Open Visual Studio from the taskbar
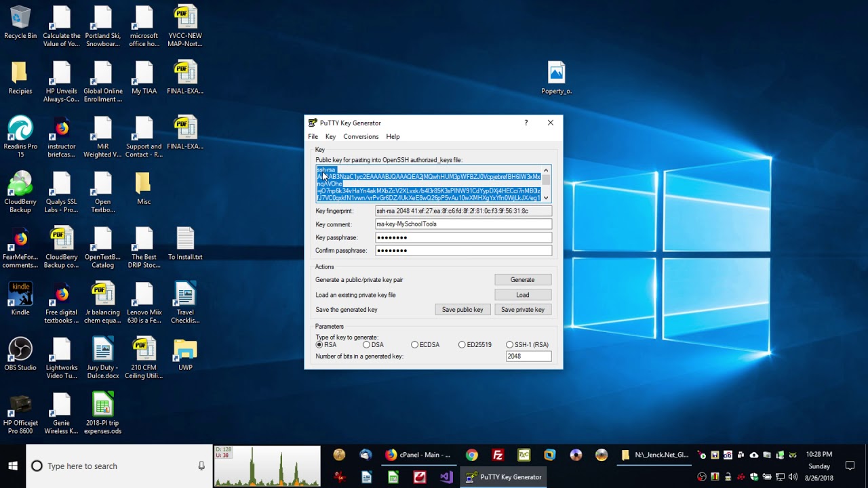The width and height of the screenshot is (868, 488). click(x=446, y=477)
